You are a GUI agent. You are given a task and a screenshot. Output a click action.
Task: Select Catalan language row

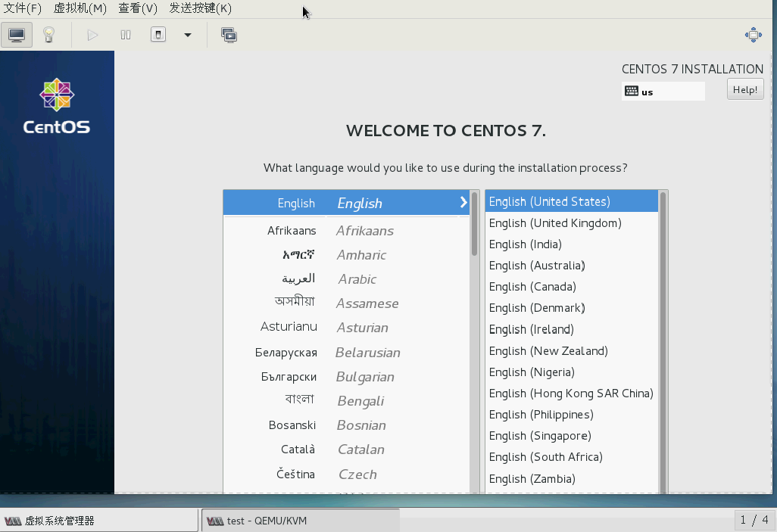pyautogui.click(x=346, y=450)
